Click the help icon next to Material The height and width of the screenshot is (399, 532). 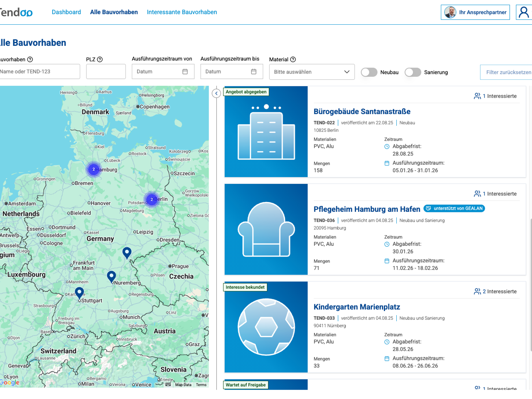coord(293,59)
